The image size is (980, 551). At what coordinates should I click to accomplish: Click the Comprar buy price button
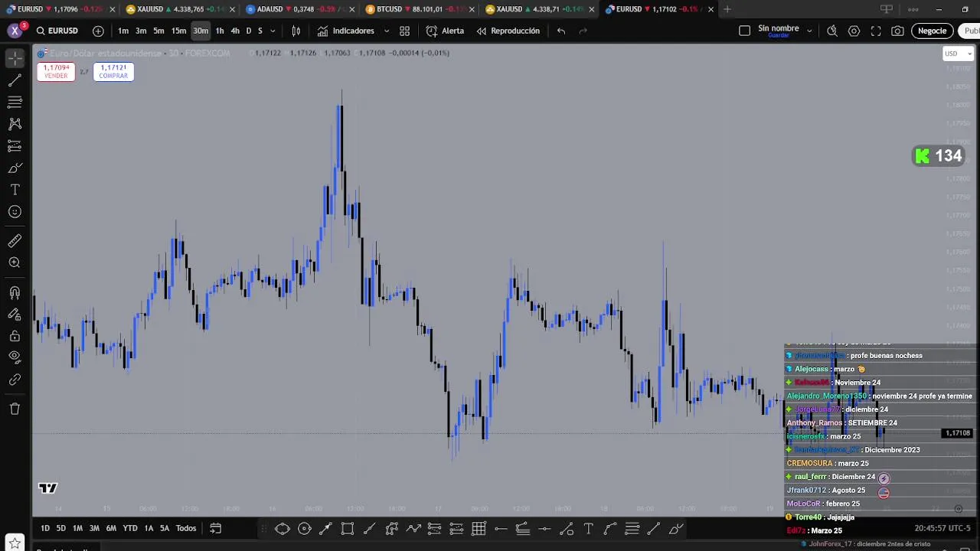coord(113,71)
